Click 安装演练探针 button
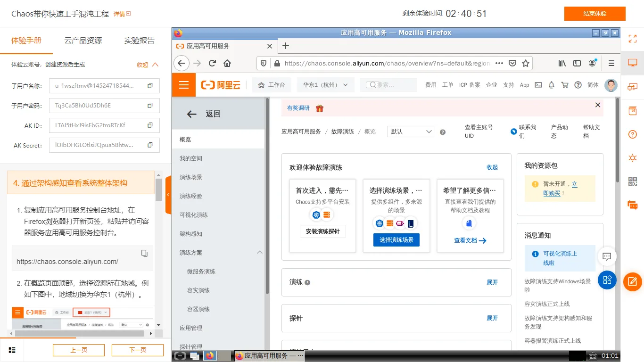Image resolution: width=644 pixels, height=362 pixels. 323,231
